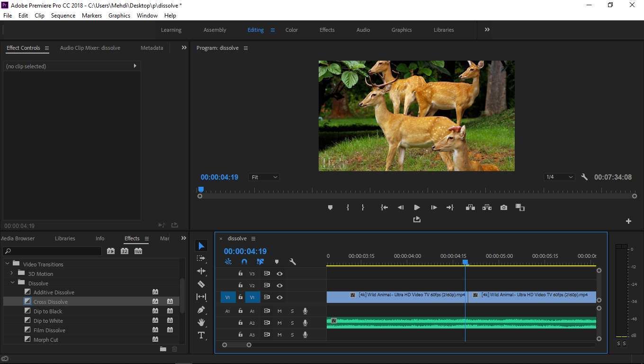The width and height of the screenshot is (644, 364).
Task: Step back one frame
Action: 401,208
